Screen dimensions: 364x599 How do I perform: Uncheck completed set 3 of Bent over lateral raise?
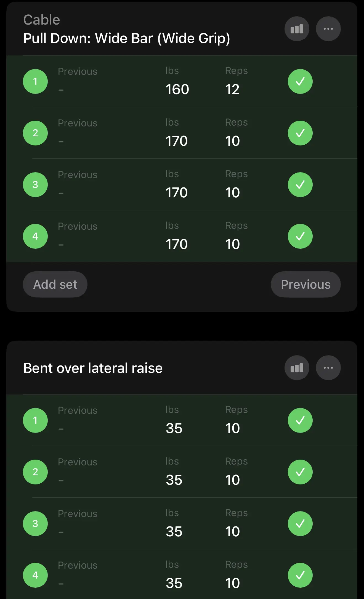click(x=300, y=524)
